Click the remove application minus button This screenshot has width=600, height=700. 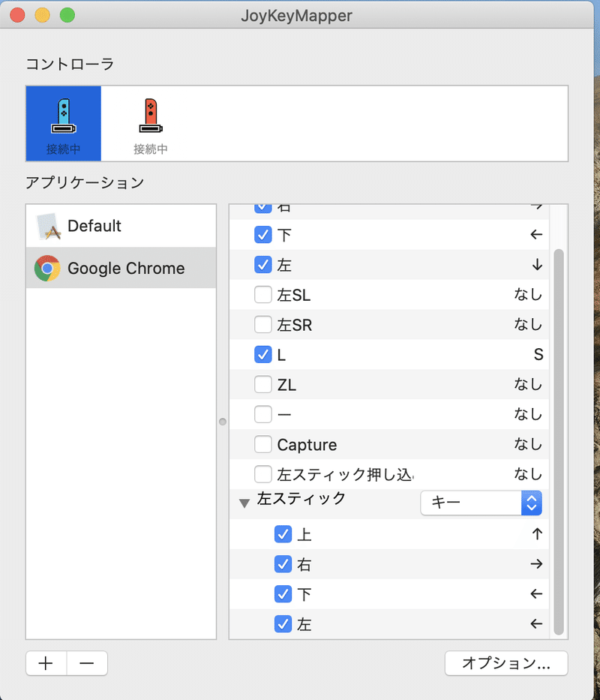point(87,663)
